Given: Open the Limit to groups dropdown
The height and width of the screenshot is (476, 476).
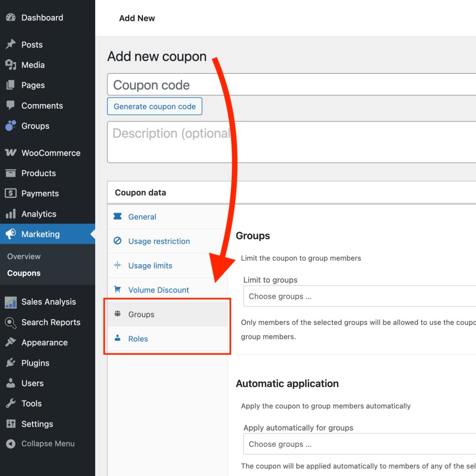Looking at the screenshot, I should point(359,296).
